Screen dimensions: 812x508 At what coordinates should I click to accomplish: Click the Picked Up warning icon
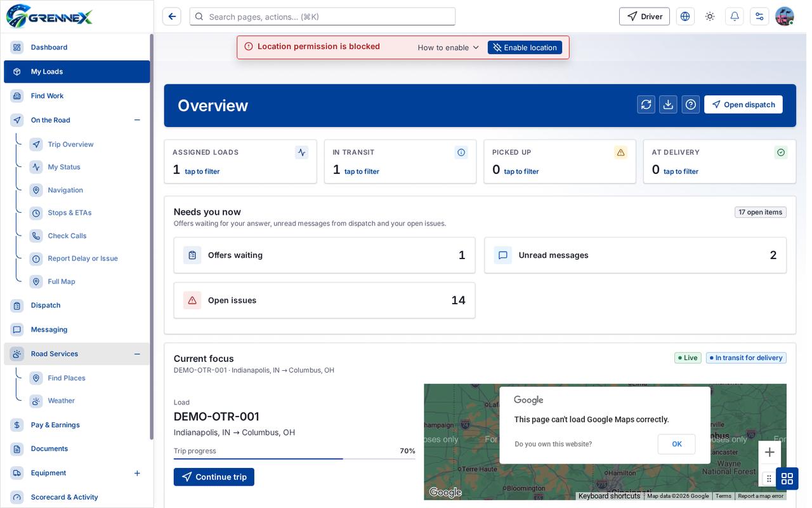[x=621, y=152]
